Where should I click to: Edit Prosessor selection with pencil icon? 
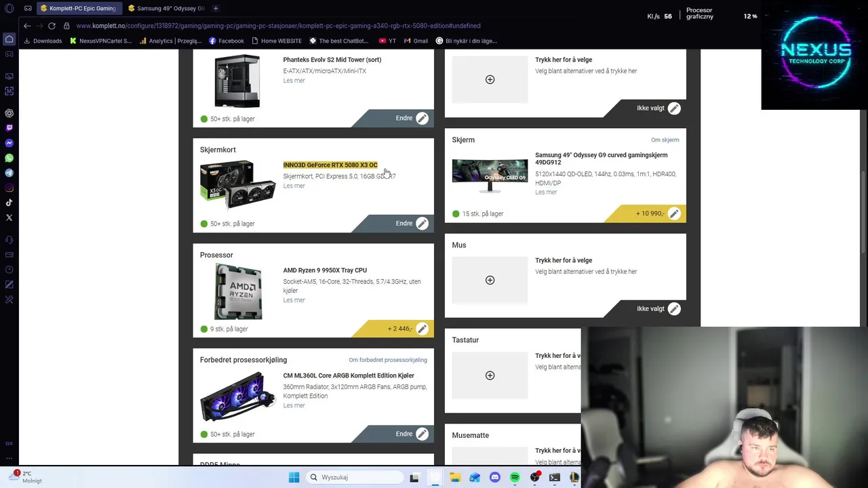tap(422, 329)
